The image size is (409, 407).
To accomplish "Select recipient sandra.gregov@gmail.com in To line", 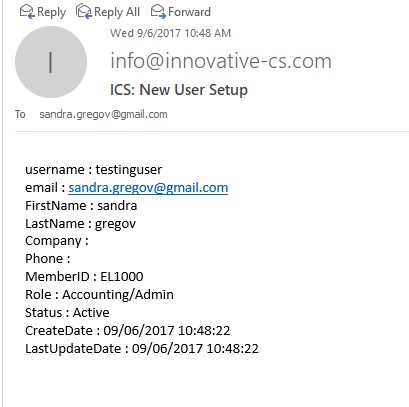I will click(103, 114).
